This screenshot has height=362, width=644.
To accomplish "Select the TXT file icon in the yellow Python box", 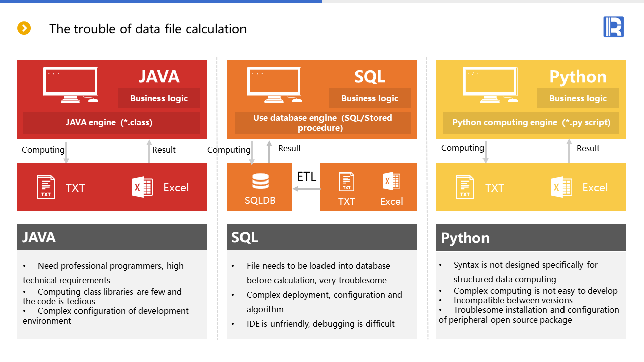I will coord(465,187).
